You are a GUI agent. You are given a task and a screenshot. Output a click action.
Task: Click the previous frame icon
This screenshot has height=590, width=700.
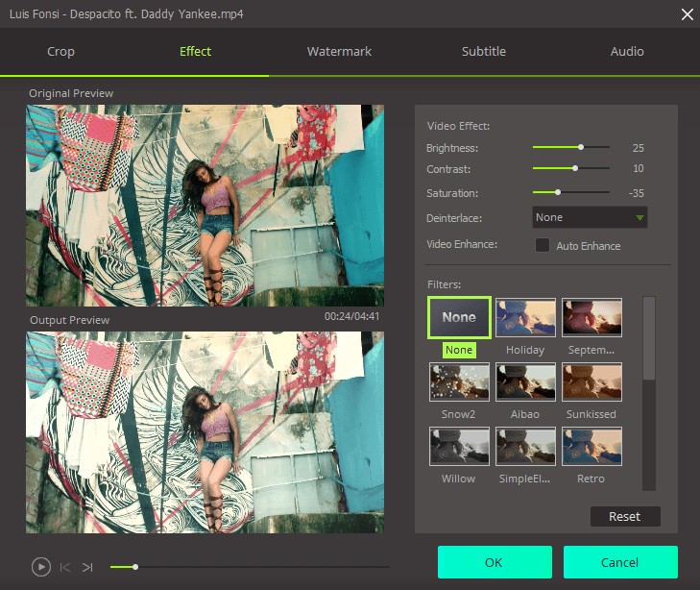click(65, 567)
